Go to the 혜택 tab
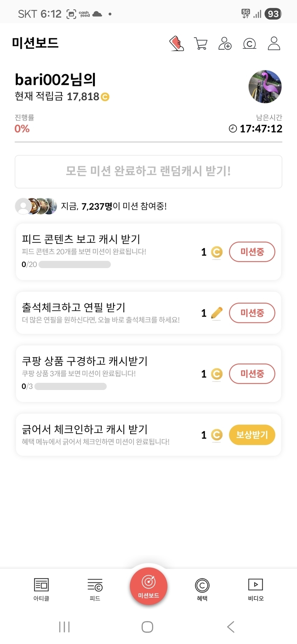Viewport: 297px width, 644px height. coord(202,589)
